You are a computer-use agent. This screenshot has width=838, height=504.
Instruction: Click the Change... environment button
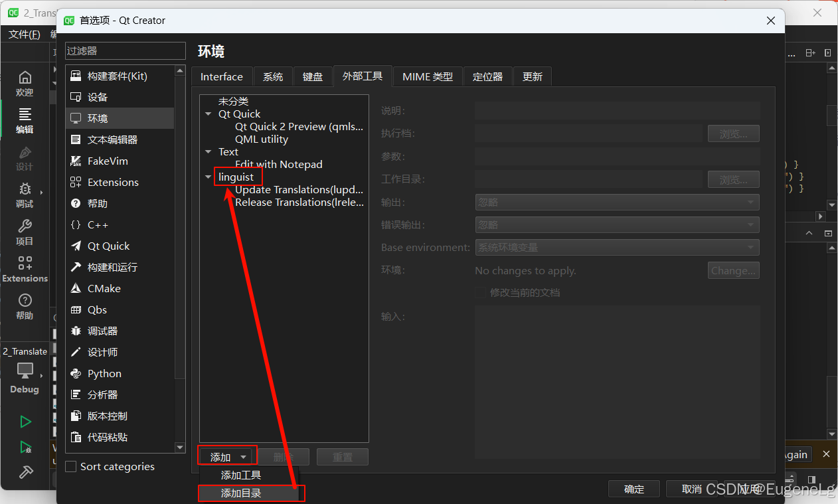tap(733, 270)
